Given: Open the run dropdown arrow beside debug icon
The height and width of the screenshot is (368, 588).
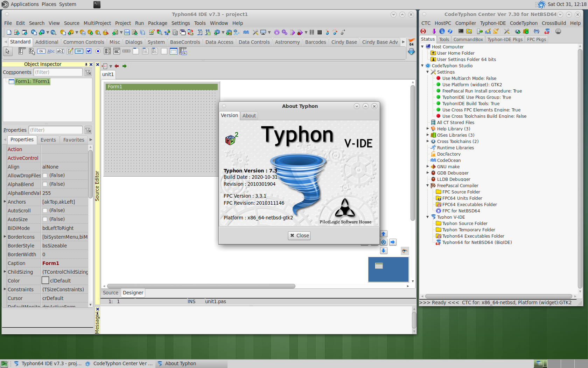Looking at the screenshot, I should pos(306,32).
